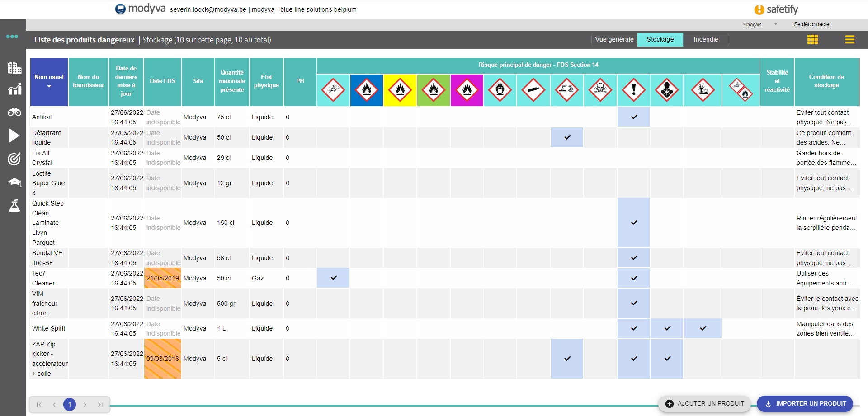The image size is (868, 416).
Task: Click the Stabilité et réactivité header
Action: 777,81
